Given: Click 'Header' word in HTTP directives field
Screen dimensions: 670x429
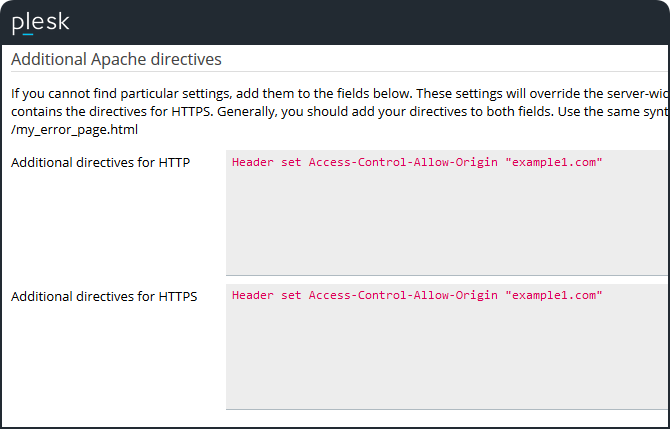Looking at the screenshot, I should [x=252, y=161].
